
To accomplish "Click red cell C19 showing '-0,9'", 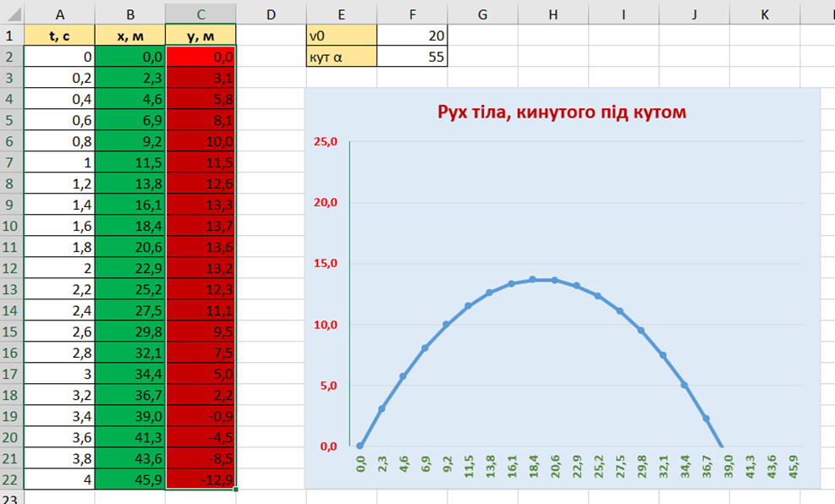I will pyautogui.click(x=201, y=416).
